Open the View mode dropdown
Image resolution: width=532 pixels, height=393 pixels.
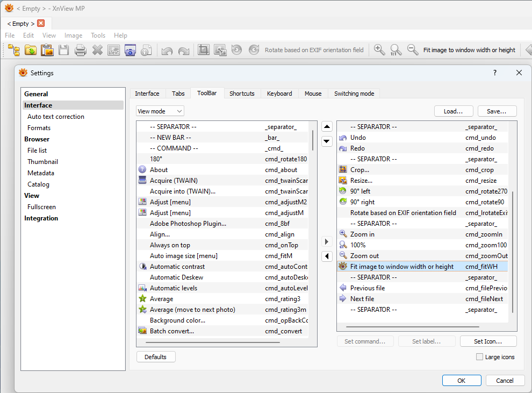tap(160, 111)
